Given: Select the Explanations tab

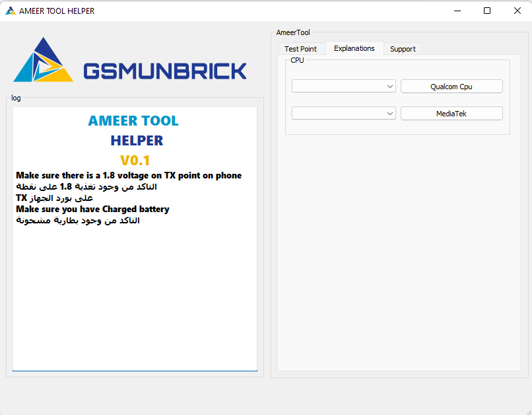Looking at the screenshot, I should [354, 48].
